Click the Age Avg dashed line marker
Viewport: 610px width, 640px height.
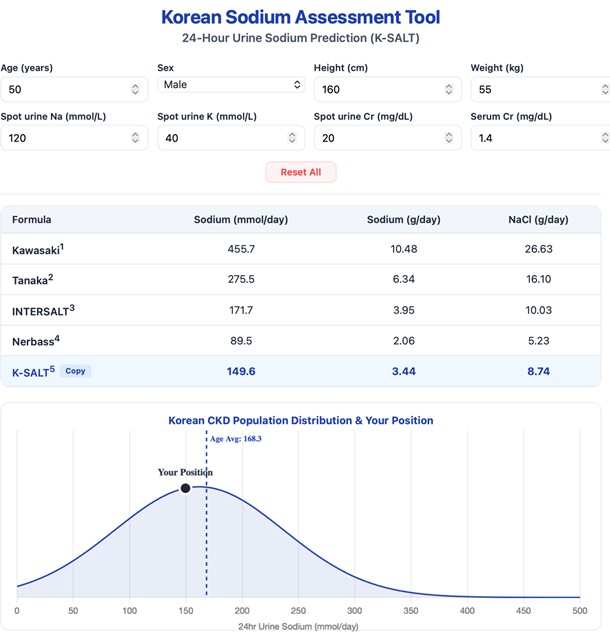tap(207, 513)
